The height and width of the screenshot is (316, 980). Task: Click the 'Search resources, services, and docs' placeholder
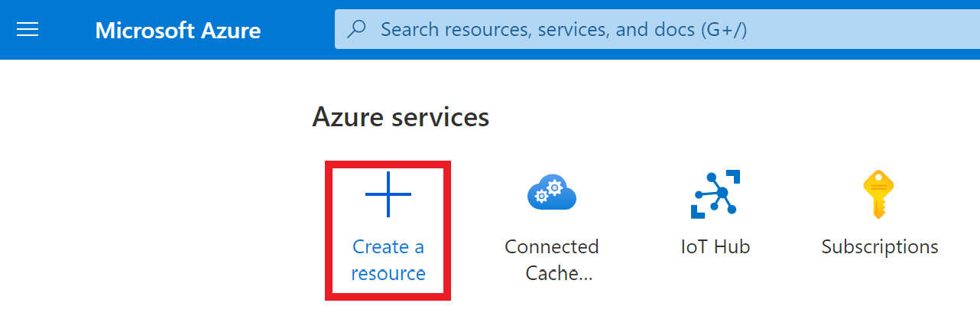pyautogui.click(x=563, y=30)
